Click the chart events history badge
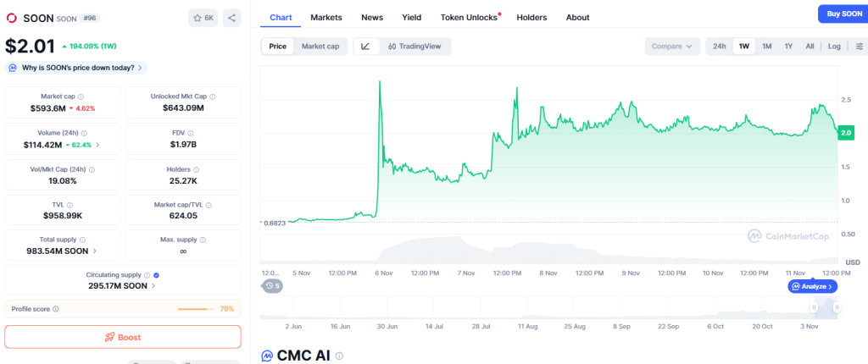Image resolution: width=868 pixels, height=364 pixels. [x=272, y=286]
